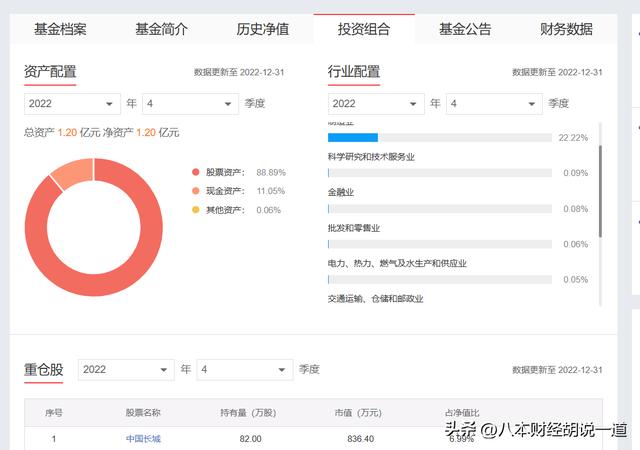
Task: Open the 重仓股 year dropdown 2022
Action: click(x=126, y=370)
